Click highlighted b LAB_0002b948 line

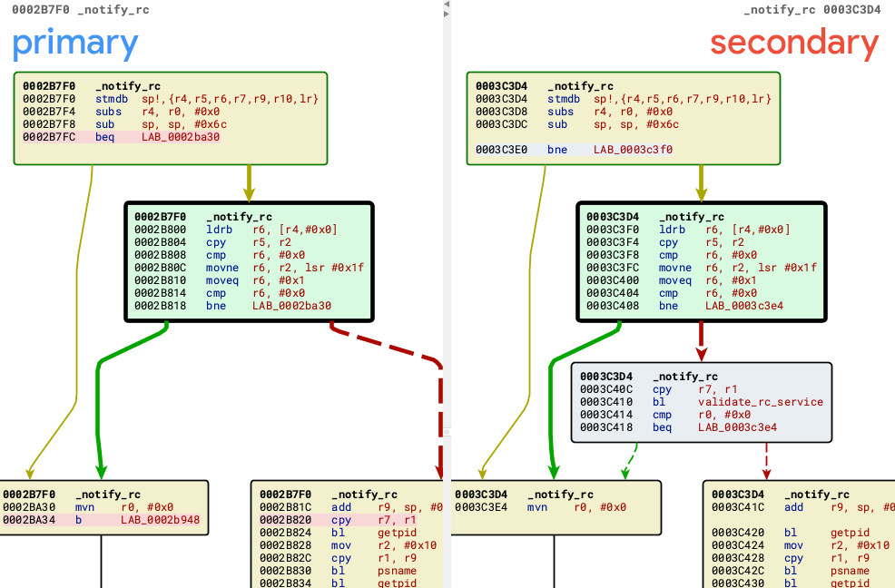pyautogui.click(x=102, y=520)
